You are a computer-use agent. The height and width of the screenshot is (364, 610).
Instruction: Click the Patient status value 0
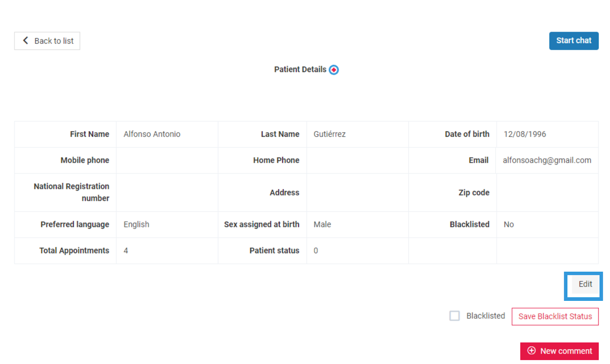click(x=316, y=251)
